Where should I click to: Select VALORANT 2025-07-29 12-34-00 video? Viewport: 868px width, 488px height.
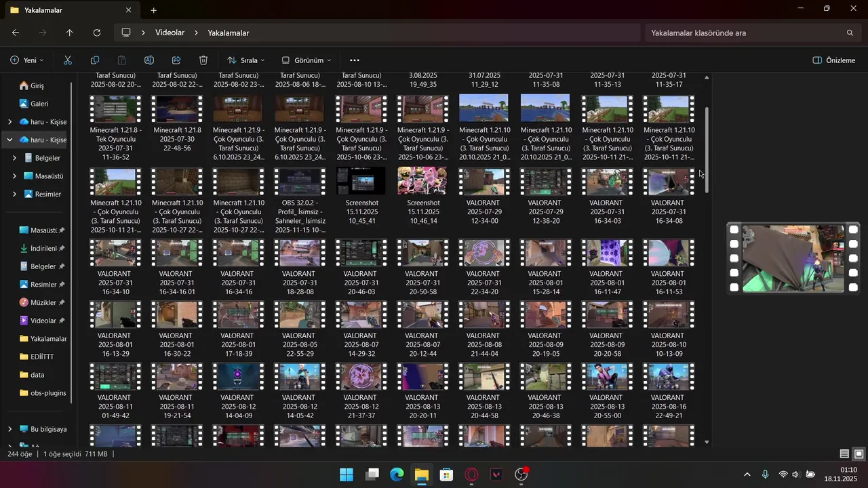pyautogui.click(x=484, y=197)
